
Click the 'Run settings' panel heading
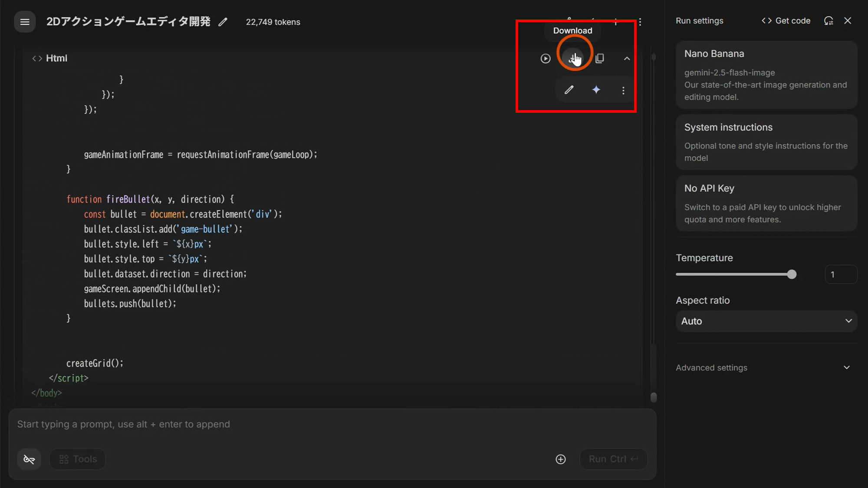[x=700, y=21]
